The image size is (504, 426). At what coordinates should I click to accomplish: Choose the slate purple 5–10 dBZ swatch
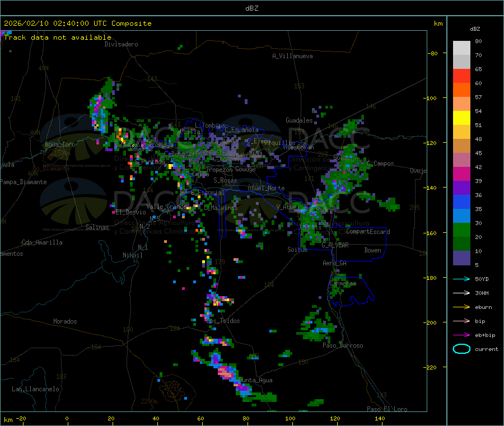click(461, 258)
